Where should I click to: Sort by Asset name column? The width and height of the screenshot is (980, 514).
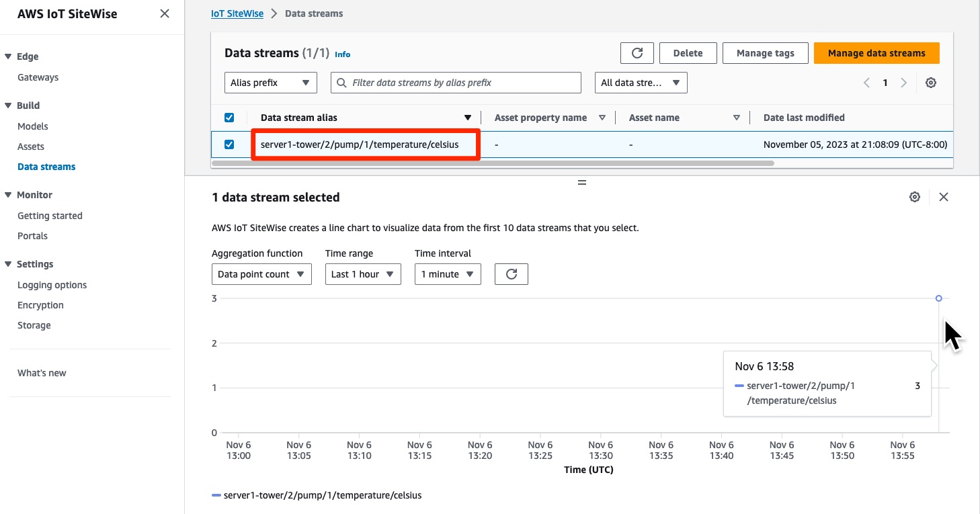(x=737, y=118)
